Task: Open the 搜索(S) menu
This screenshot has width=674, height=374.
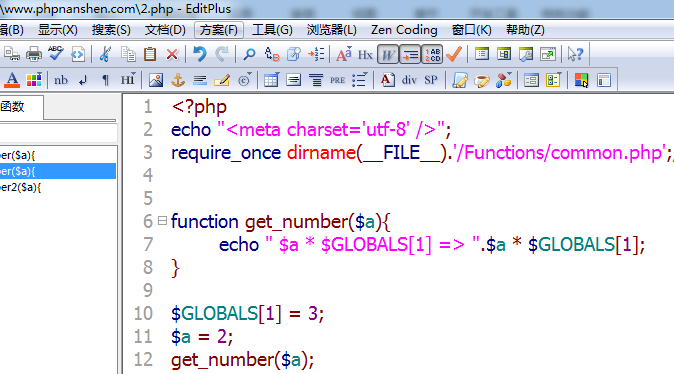Action: (111, 30)
